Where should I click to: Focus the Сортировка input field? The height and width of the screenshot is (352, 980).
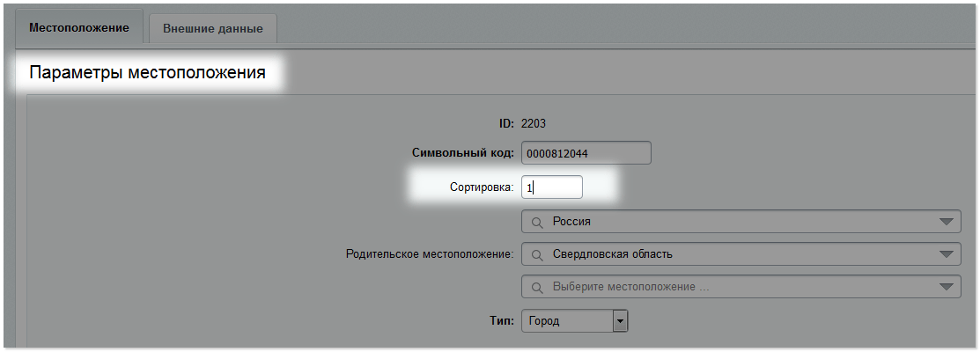(x=552, y=187)
